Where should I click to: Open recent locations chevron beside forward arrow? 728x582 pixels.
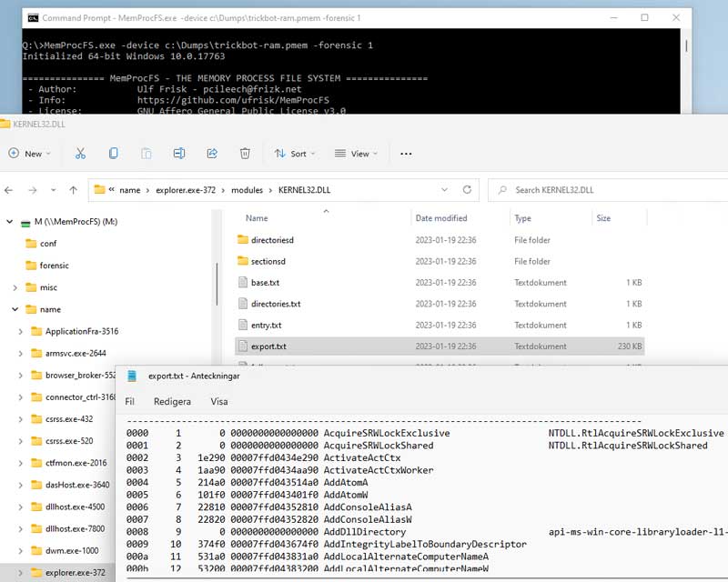point(54,190)
